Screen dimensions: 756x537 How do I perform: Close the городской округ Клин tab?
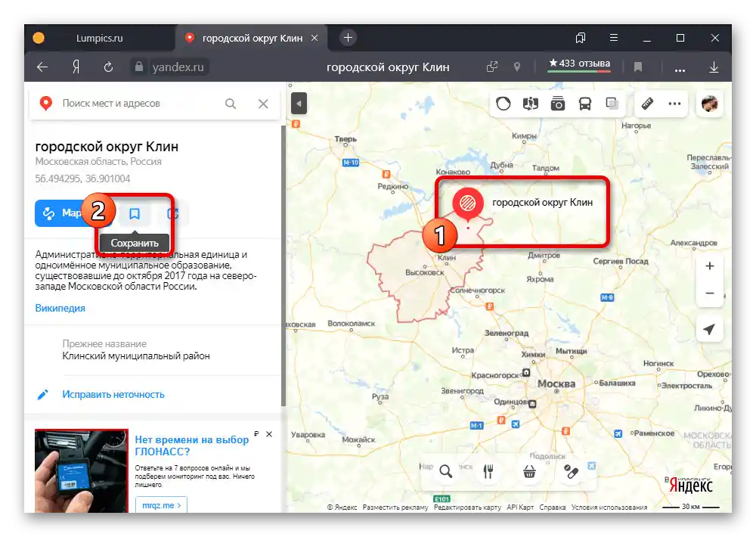point(314,38)
